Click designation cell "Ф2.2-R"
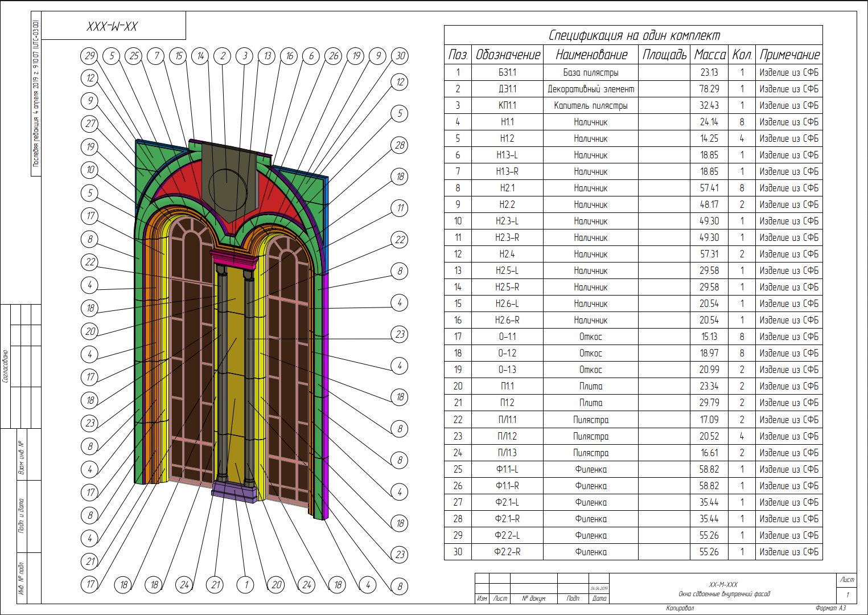Viewport: 868px width, 615px height. [x=507, y=552]
